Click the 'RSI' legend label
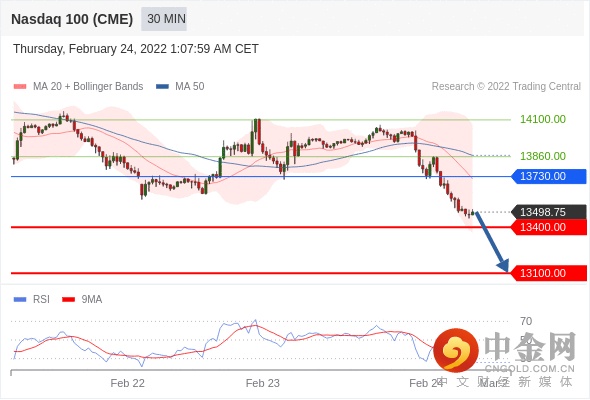Viewport: 590px width, 400px height. click(x=41, y=300)
